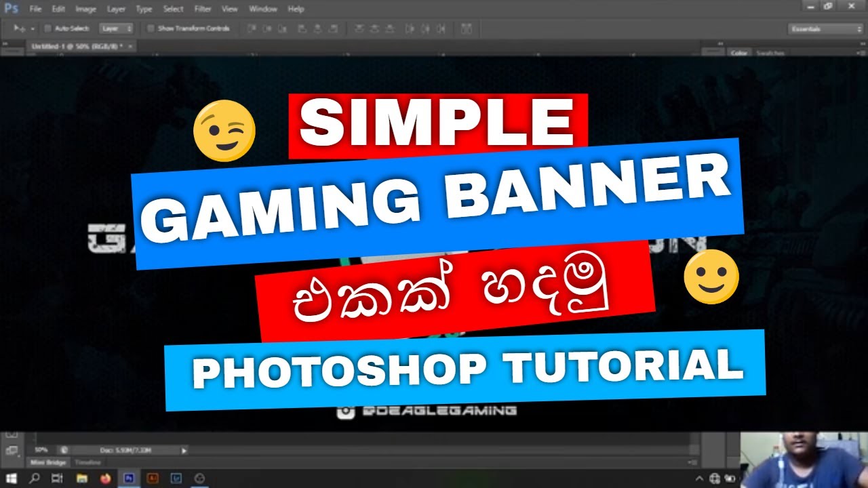Image resolution: width=868 pixels, height=488 pixels.
Task: Click Distribute right edges icon
Action: [x=441, y=28]
